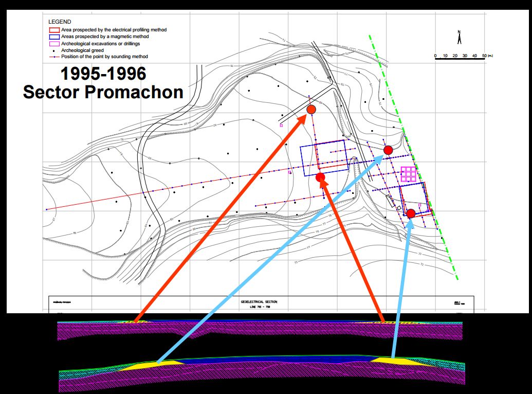Screen dimensions: 532x394
Task: Click the black dot beside Archeological greed
Action: click(54, 50)
